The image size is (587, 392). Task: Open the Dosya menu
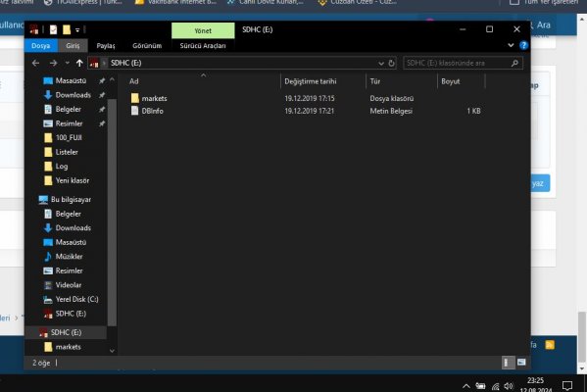click(x=41, y=46)
